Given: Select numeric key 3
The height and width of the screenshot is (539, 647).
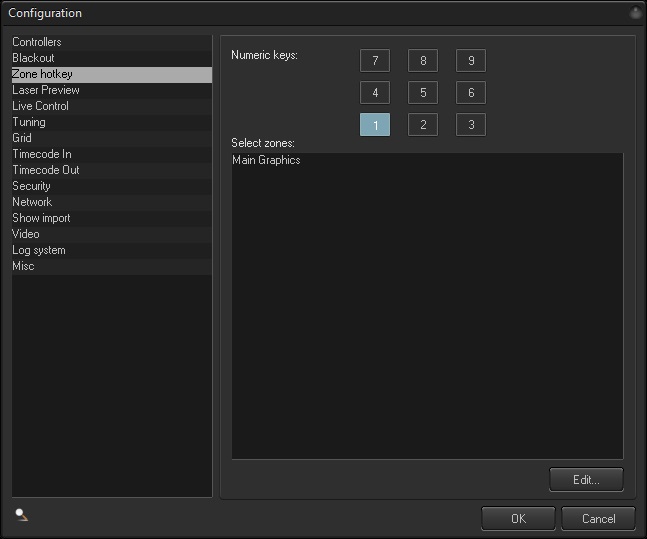Looking at the screenshot, I should point(470,125).
